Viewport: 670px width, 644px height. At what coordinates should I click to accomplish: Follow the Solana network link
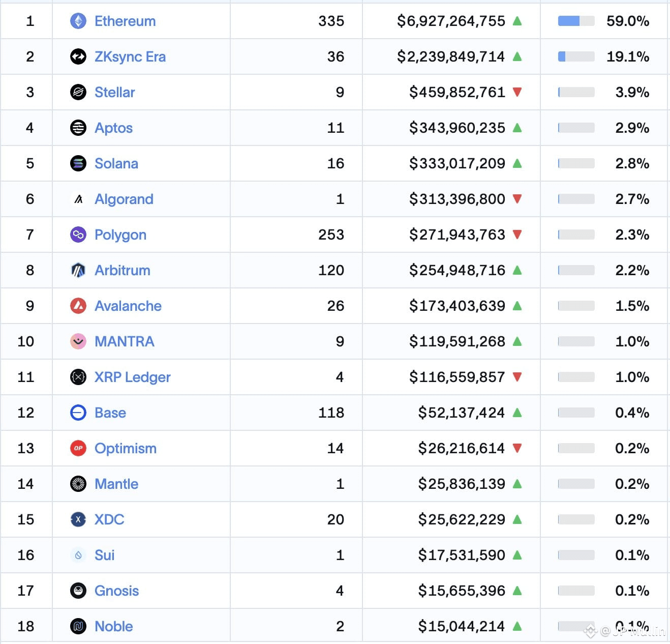tap(116, 163)
